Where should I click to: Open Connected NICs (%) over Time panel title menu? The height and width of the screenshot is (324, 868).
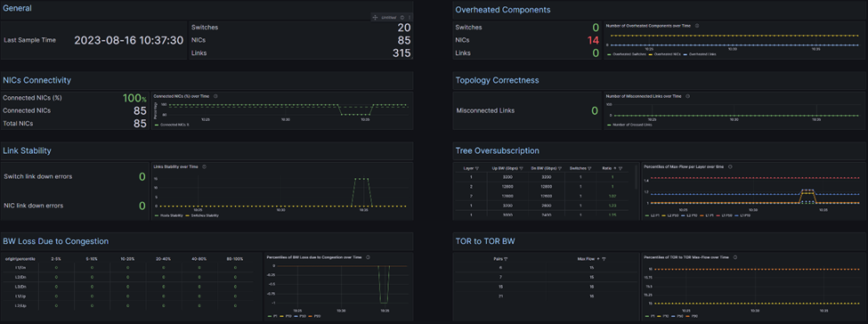coord(181,96)
